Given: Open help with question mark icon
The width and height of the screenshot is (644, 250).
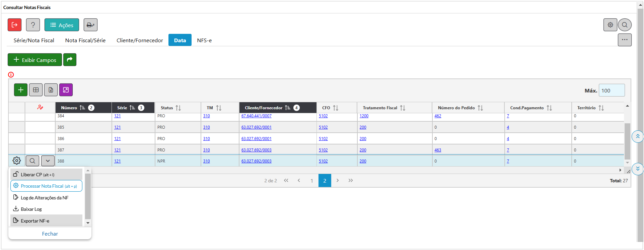Looking at the screenshot, I should click(x=33, y=25).
